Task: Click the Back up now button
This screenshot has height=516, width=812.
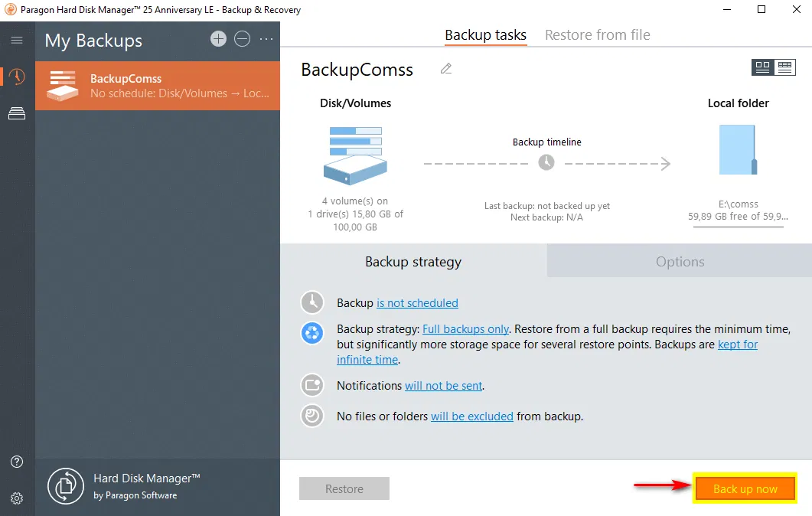Action: (x=745, y=488)
